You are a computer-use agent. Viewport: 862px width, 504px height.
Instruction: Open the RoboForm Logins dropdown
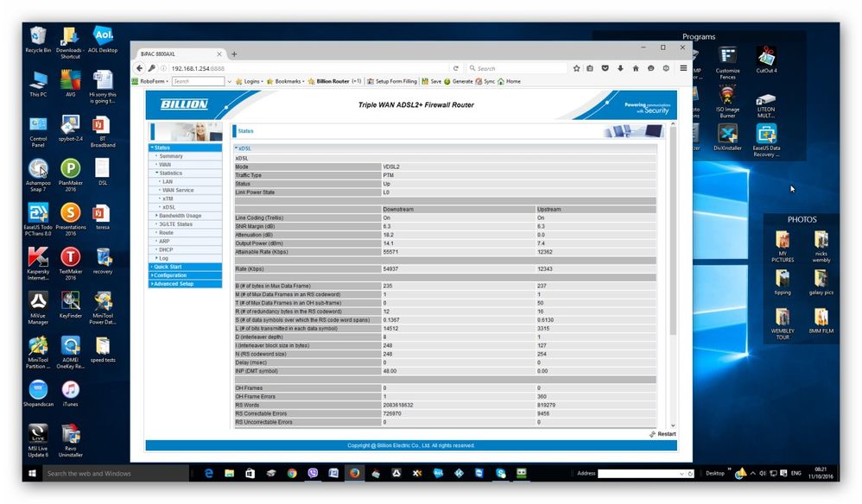tap(249, 81)
